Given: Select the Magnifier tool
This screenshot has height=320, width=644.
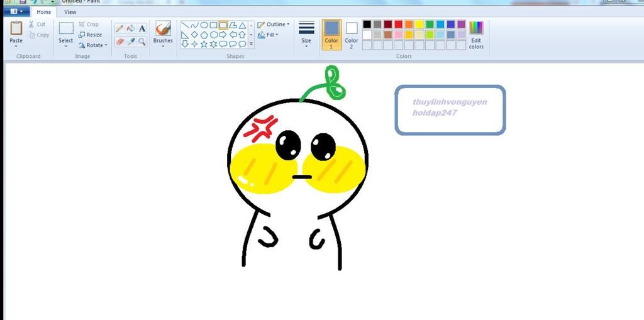Looking at the screenshot, I should (142, 41).
